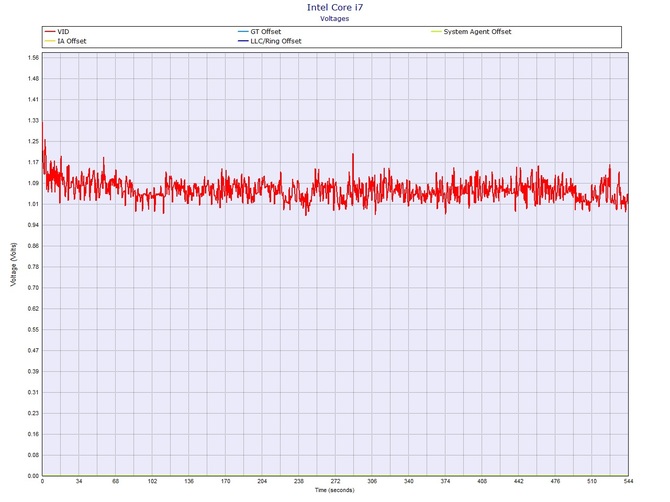Click the yellow IA Offset legend color line

pos(50,41)
